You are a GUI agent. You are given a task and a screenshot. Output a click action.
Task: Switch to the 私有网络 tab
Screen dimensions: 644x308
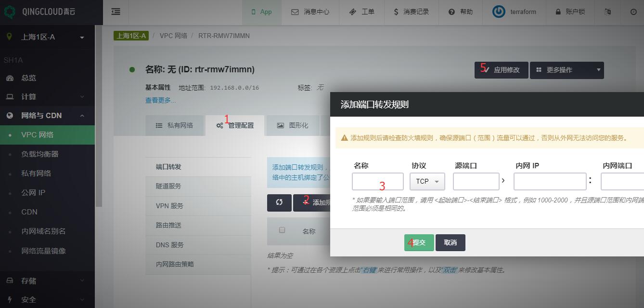tap(175, 125)
